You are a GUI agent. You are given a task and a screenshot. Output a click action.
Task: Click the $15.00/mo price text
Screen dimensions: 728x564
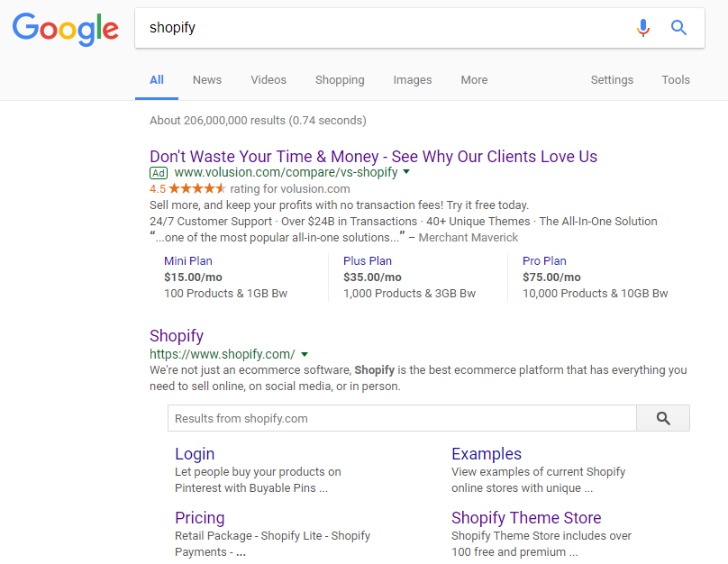click(x=193, y=277)
